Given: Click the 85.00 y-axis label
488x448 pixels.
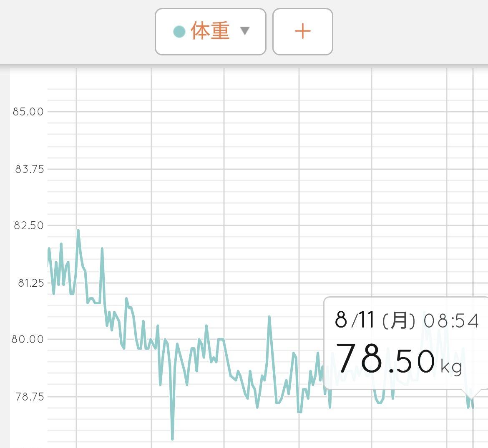Looking at the screenshot, I should (x=28, y=112).
